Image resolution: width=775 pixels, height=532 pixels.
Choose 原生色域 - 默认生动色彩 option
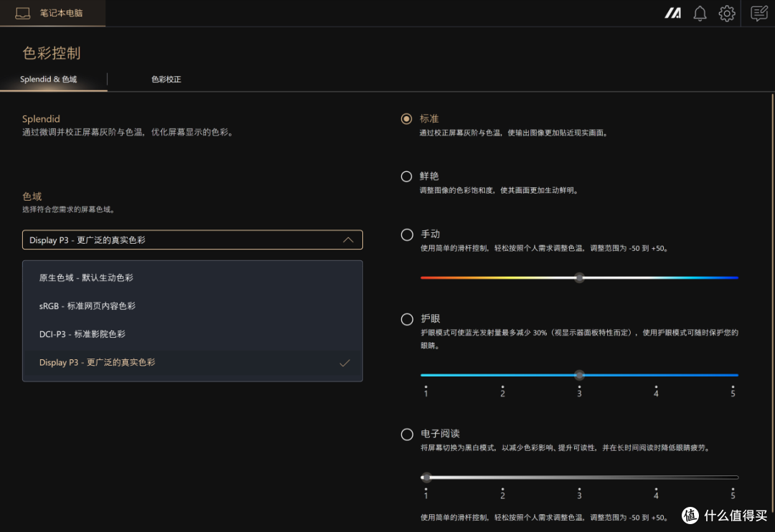tap(192, 277)
